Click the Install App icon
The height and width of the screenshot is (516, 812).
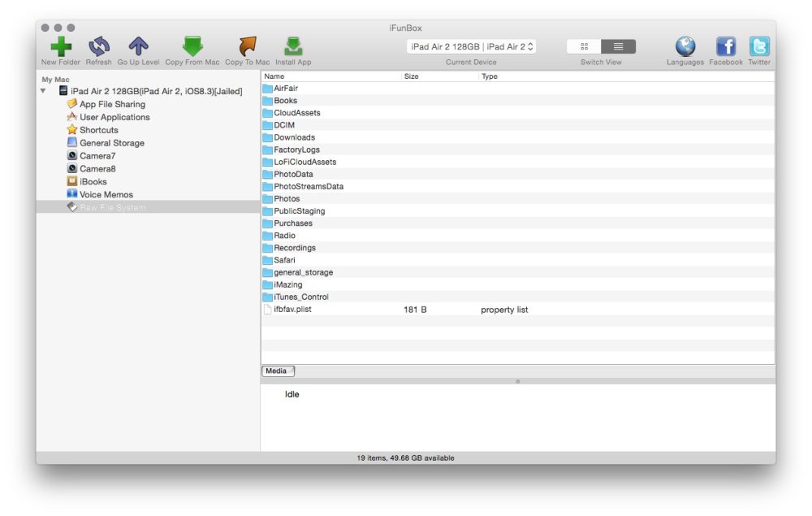pyautogui.click(x=293, y=46)
